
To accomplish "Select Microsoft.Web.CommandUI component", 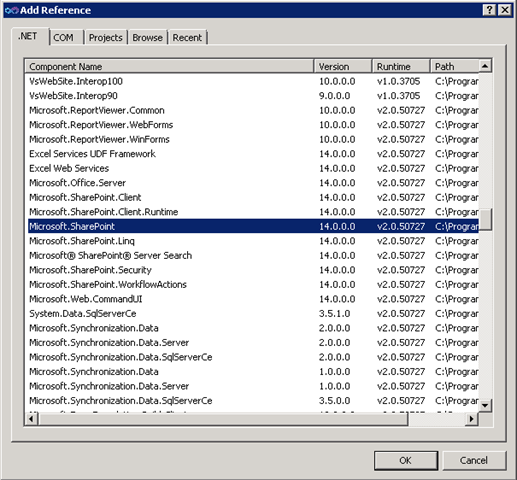I will coord(253,299).
